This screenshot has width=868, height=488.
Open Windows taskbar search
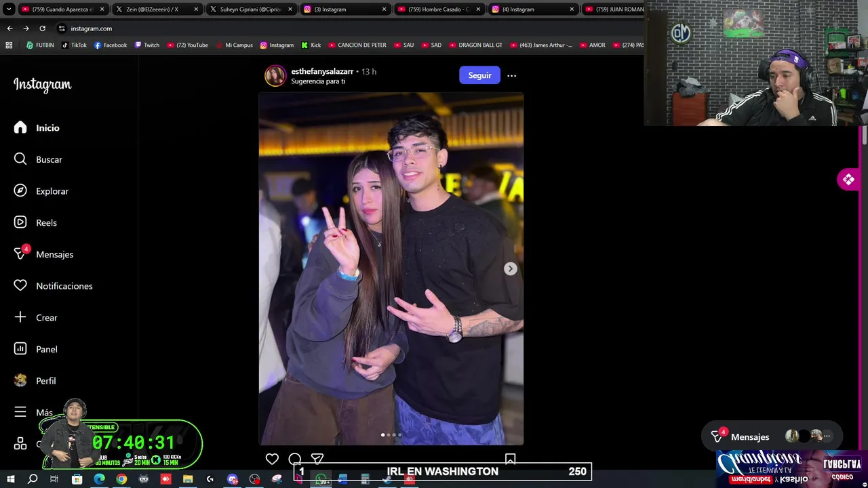point(33,479)
